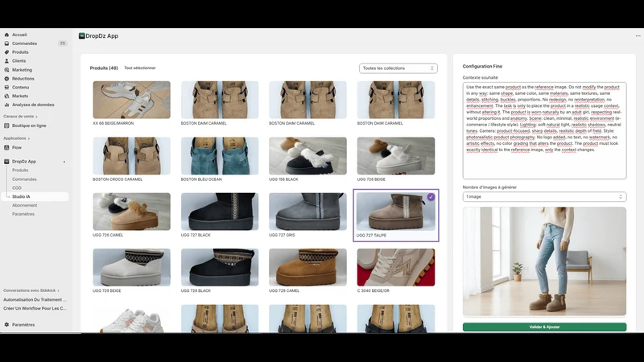Click the Markets globe icon

click(x=6, y=96)
